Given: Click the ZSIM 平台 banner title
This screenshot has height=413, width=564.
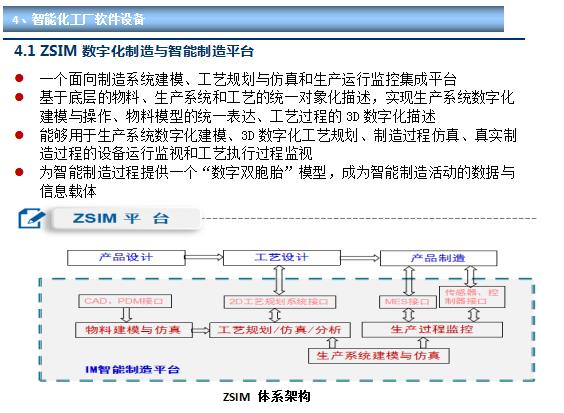Looking at the screenshot, I should pos(121,218).
